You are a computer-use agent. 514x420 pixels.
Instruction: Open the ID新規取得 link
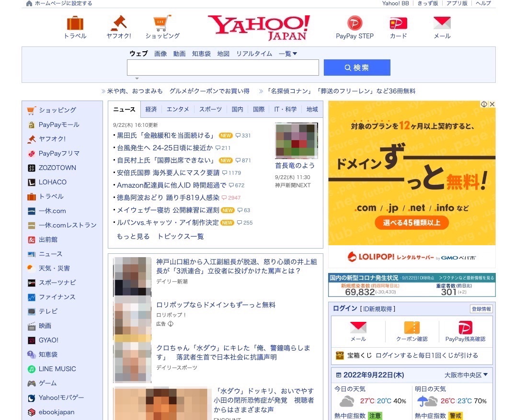click(x=377, y=309)
